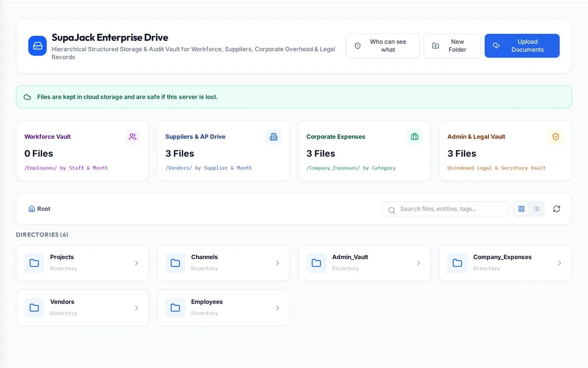588x368 pixels.
Task: Click the people icon on Workforce Vault card
Action: tap(133, 137)
